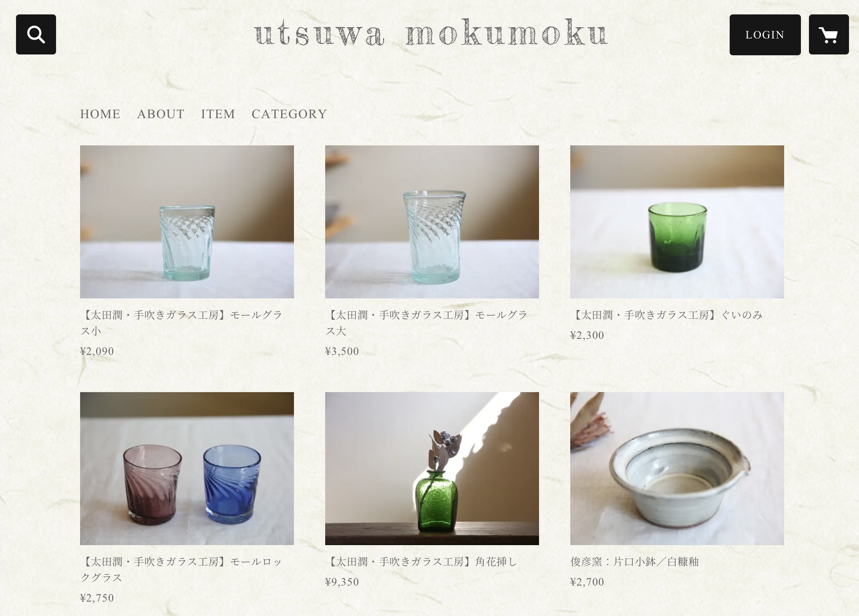Go to the HOME menu item
This screenshot has height=616, width=859.
100,114
